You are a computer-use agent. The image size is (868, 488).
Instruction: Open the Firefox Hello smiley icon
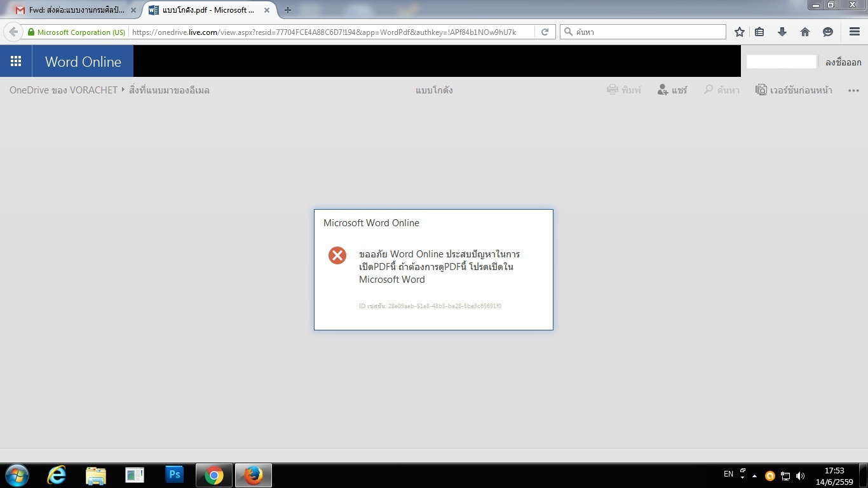(828, 32)
